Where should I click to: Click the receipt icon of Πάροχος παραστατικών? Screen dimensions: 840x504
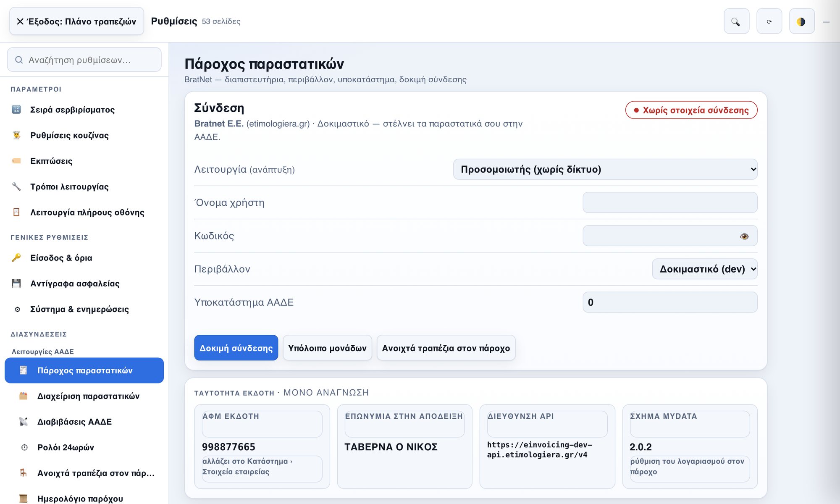coord(24,370)
